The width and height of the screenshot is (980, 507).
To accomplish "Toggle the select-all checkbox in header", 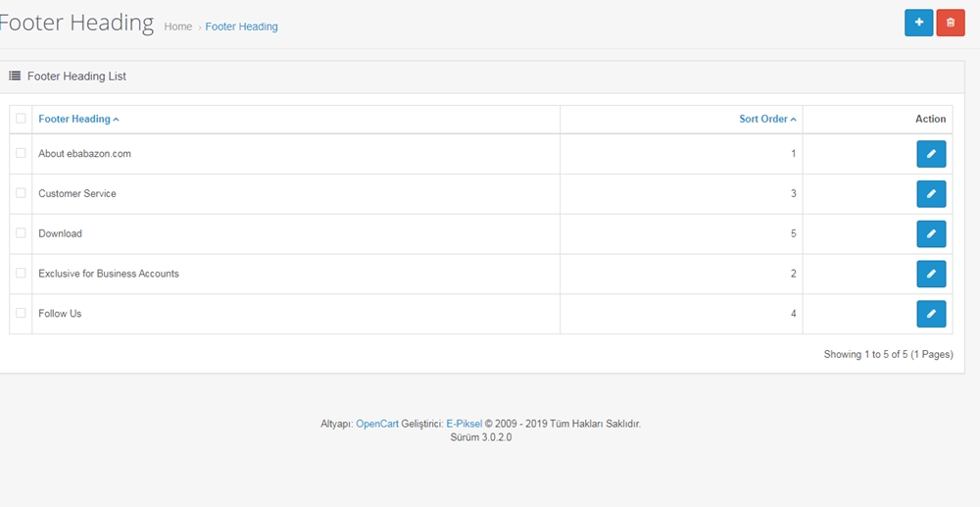I will pos(21,118).
